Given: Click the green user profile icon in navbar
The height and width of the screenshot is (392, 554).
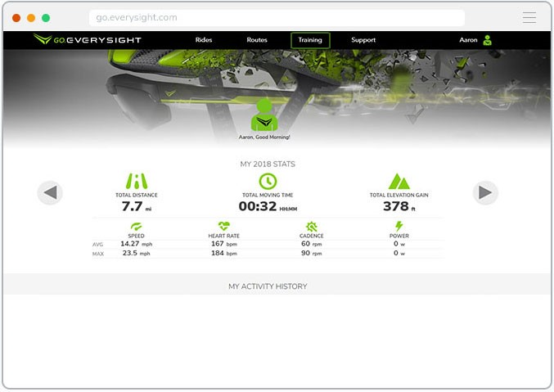Looking at the screenshot, I should (487, 40).
